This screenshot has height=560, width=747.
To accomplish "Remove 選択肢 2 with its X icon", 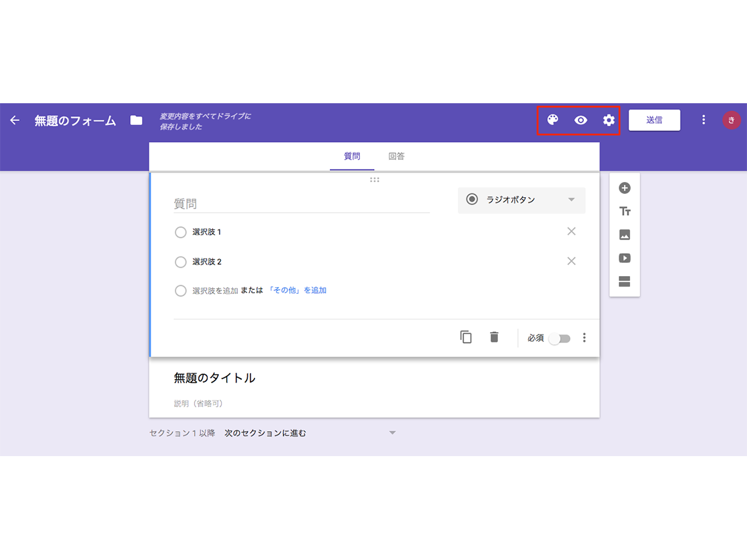I will click(571, 261).
